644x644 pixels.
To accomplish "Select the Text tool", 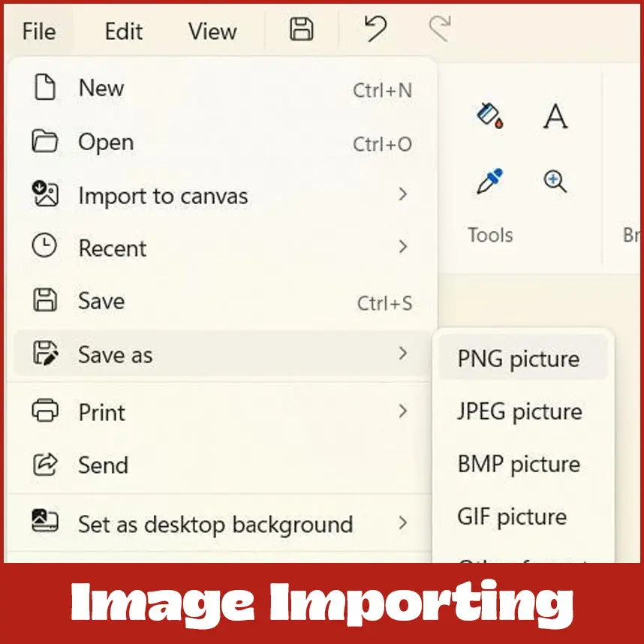I will (555, 116).
